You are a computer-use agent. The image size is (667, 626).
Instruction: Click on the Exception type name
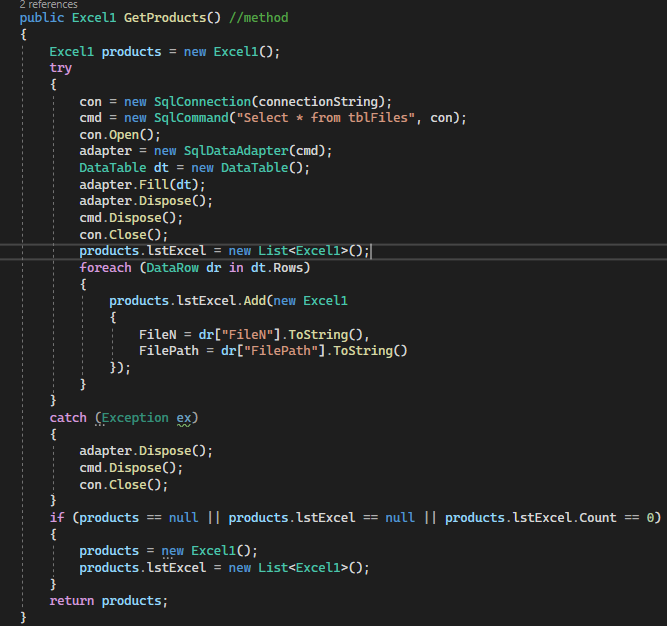coord(135,418)
